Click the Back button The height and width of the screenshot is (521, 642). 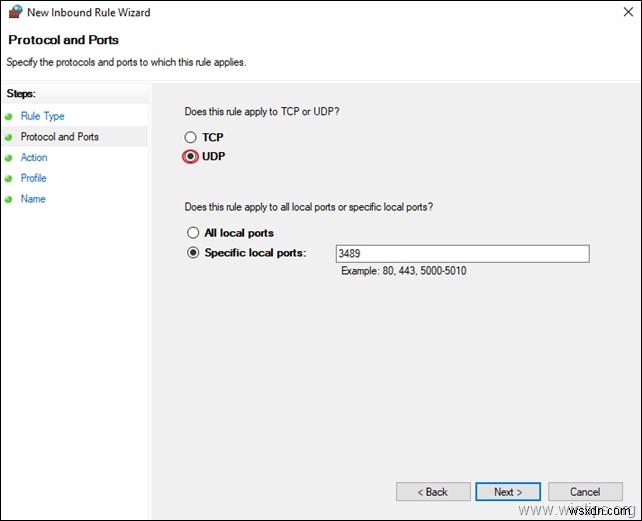pos(433,492)
